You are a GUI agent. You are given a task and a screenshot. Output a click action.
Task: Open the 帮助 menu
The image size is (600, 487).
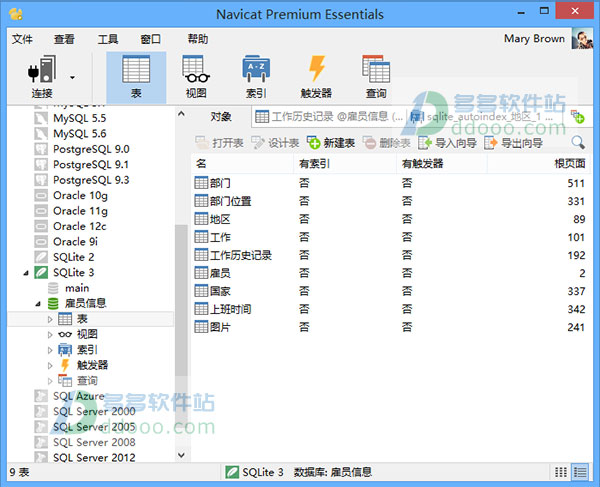pos(198,39)
